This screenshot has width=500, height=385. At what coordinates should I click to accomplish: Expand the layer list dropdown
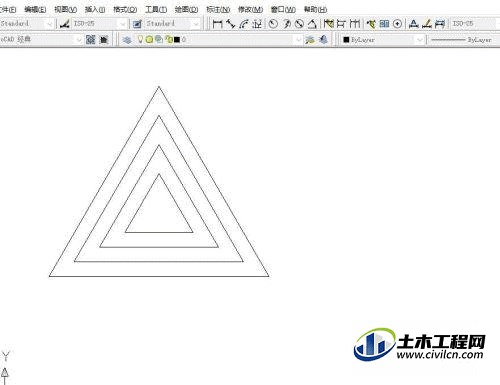pos(298,40)
